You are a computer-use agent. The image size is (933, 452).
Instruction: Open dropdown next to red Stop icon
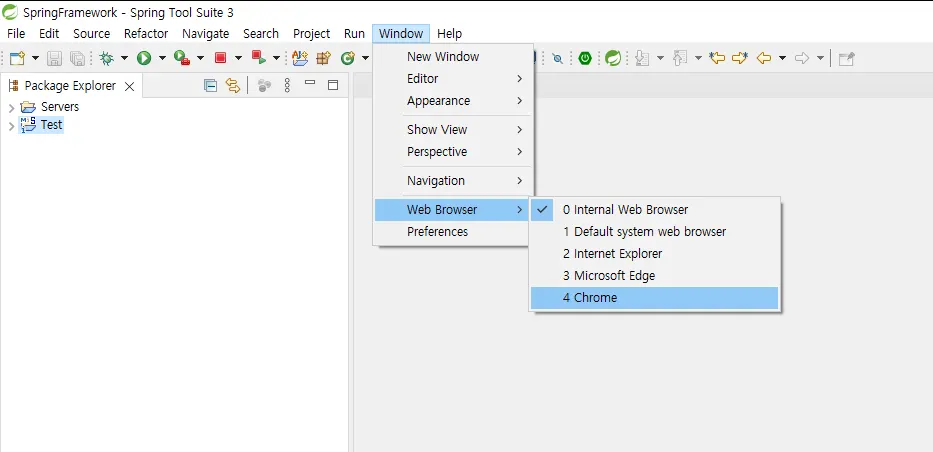[x=239, y=58]
